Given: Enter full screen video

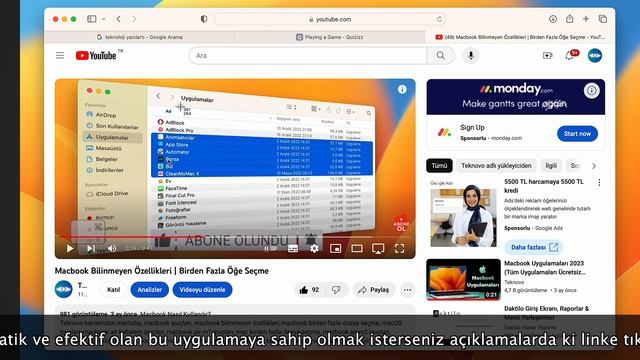Looking at the screenshot, I should click(x=399, y=248).
